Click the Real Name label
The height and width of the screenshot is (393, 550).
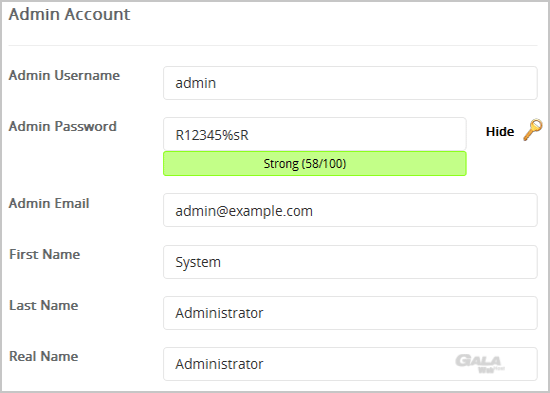(x=43, y=357)
